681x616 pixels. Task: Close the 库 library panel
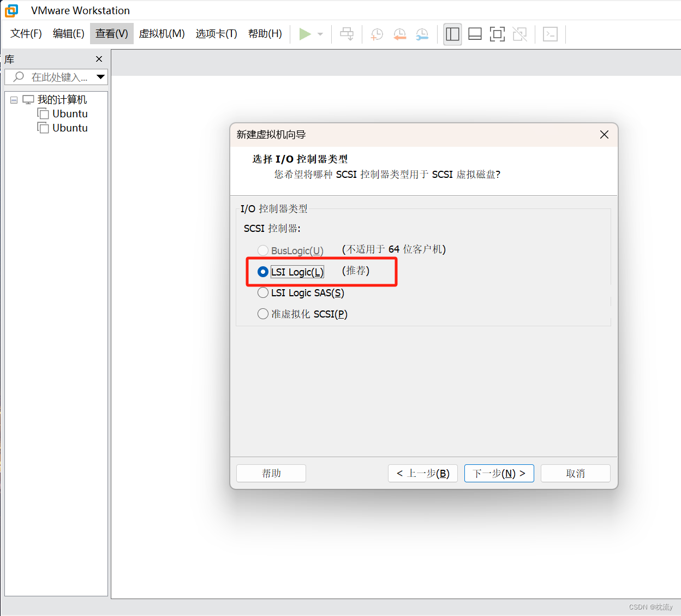click(x=99, y=59)
